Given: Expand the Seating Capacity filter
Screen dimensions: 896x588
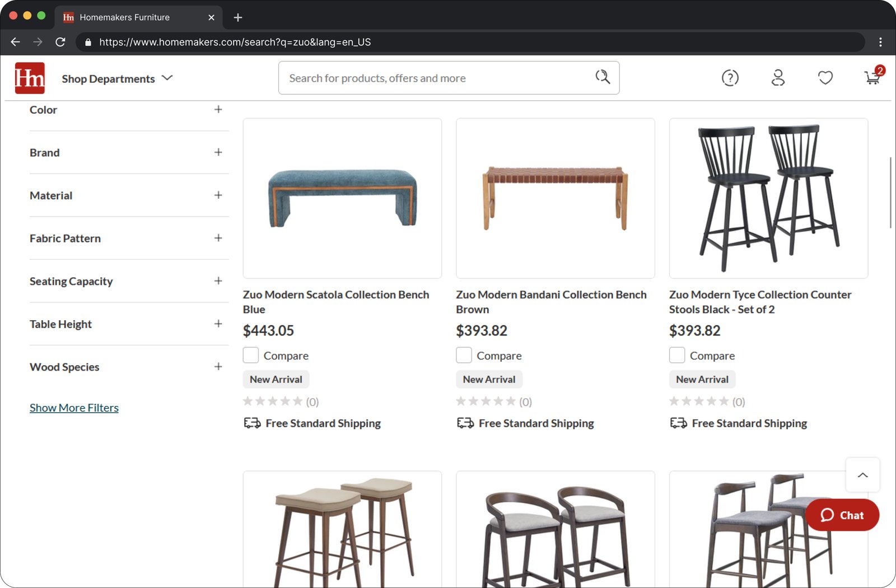Looking at the screenshot, I should 218,281.
